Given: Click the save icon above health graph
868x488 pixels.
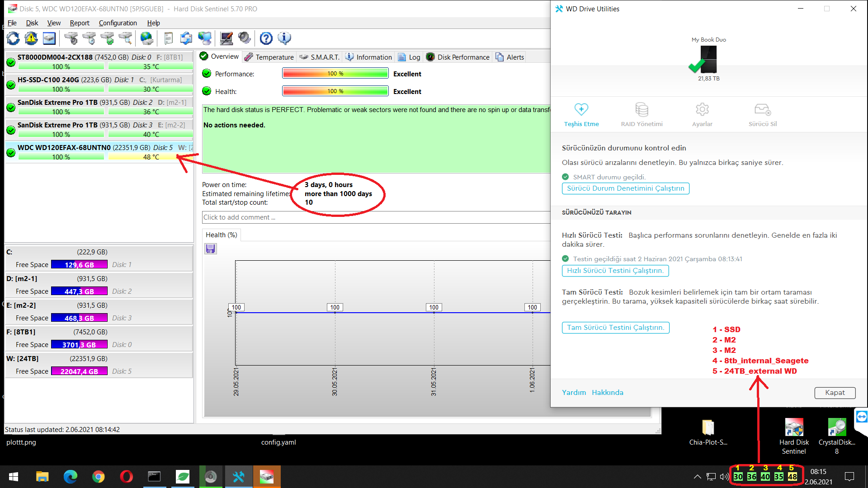Looking at the screenshot, I should pyautogui.click(x=210, y=249).
